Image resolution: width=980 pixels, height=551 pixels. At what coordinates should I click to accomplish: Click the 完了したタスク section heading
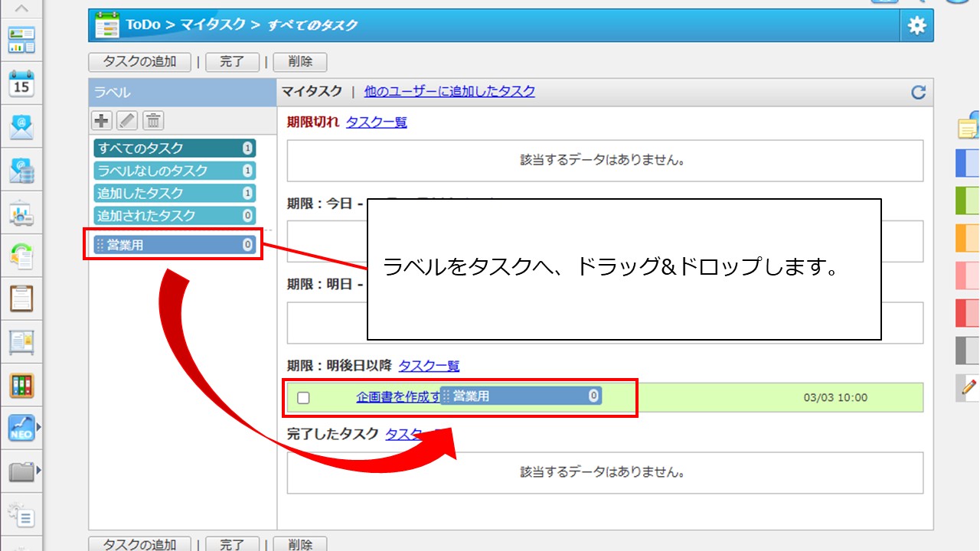[x=333, y=434]
